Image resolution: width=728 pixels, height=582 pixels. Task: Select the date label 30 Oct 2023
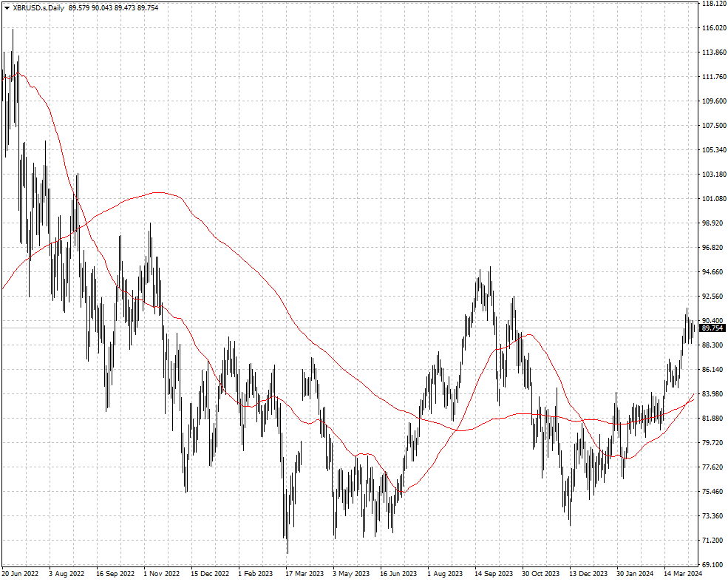(x=541, y=573)
